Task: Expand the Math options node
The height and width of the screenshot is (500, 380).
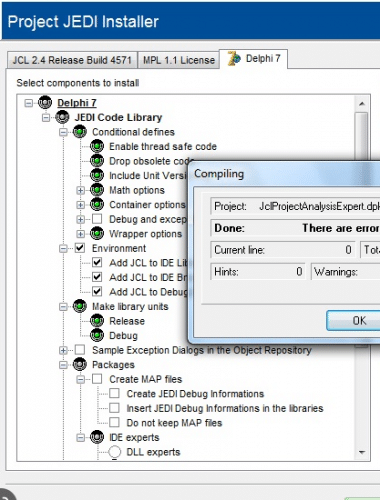Action: 80,190
